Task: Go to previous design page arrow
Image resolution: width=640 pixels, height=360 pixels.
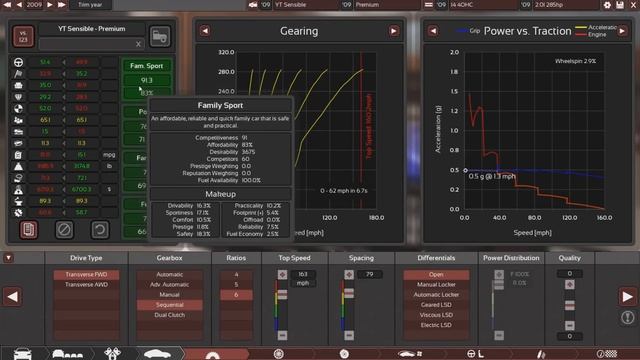Action: 12,297
